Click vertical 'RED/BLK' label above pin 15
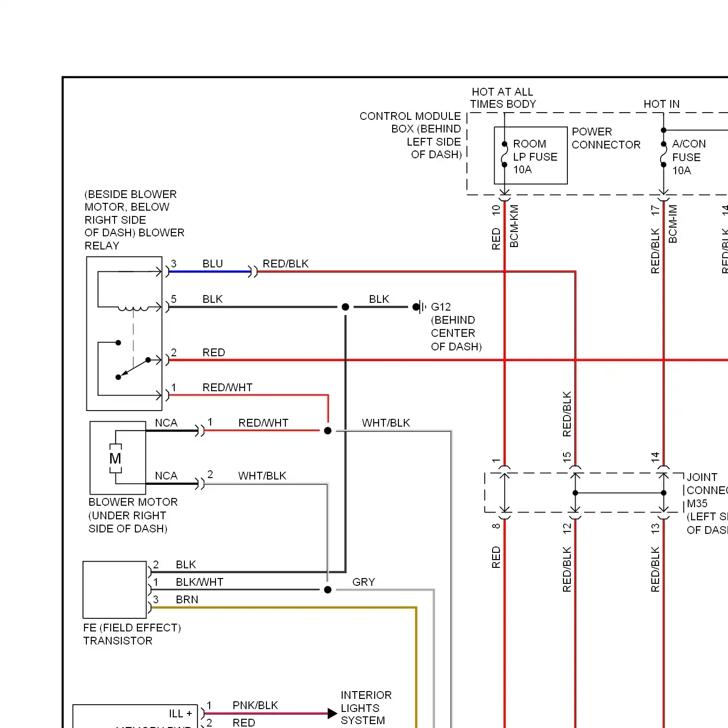The width and height of the screenshot is (728, 728). click(x=567, y=414)
